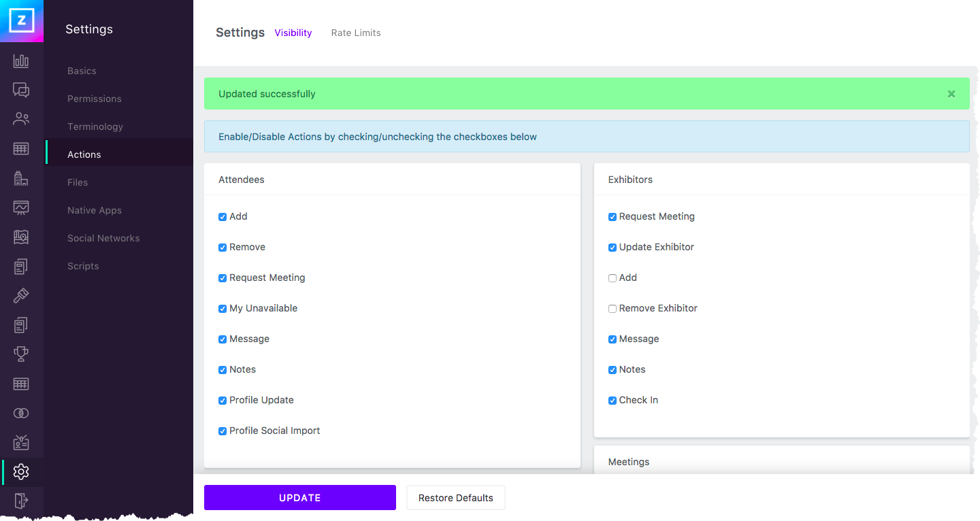Click the Attendees panel header
This screenshot has height=521, width=980.
[x=392, y=180]
